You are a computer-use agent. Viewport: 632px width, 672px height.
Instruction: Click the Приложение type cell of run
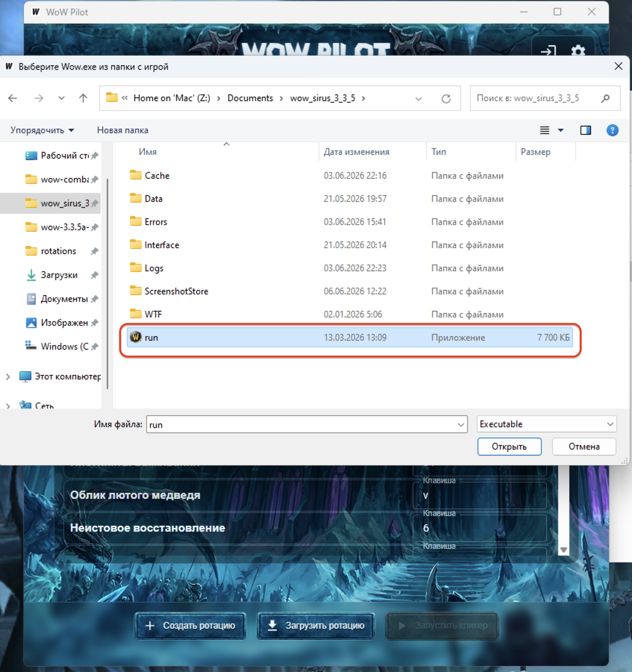coord(458,338)
